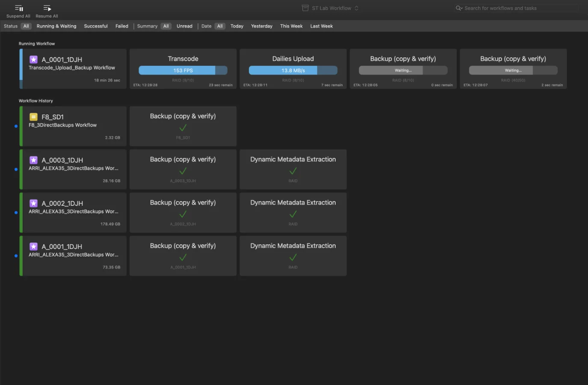Show Unread summary workflows
588x385 pixels.
(184, 26)
